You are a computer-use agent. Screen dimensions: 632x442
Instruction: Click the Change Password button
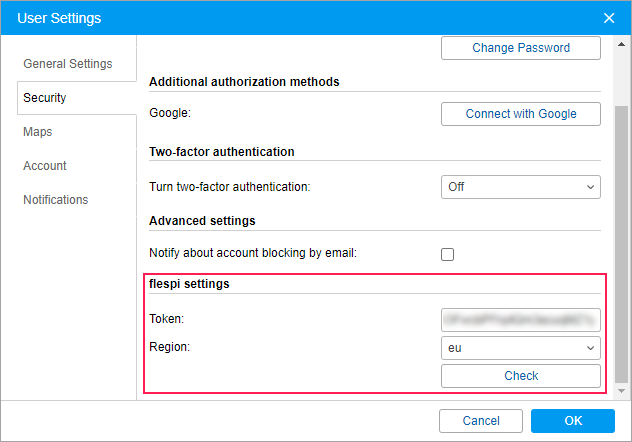point(520,48)
